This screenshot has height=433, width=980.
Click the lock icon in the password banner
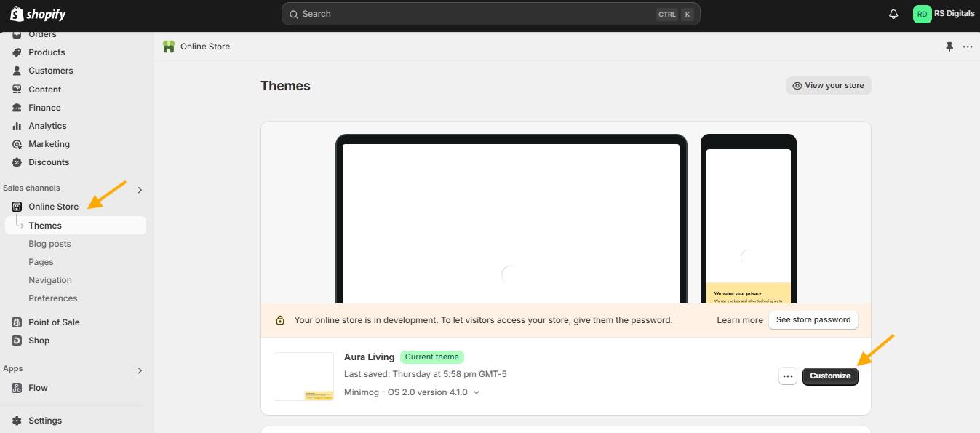(x=280, y=320)
